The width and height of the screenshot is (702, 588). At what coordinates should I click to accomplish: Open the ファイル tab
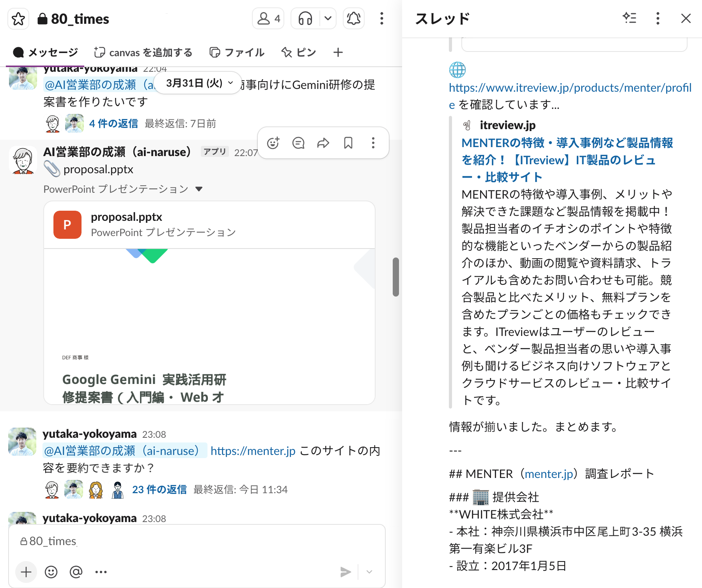tap(237, 52)
